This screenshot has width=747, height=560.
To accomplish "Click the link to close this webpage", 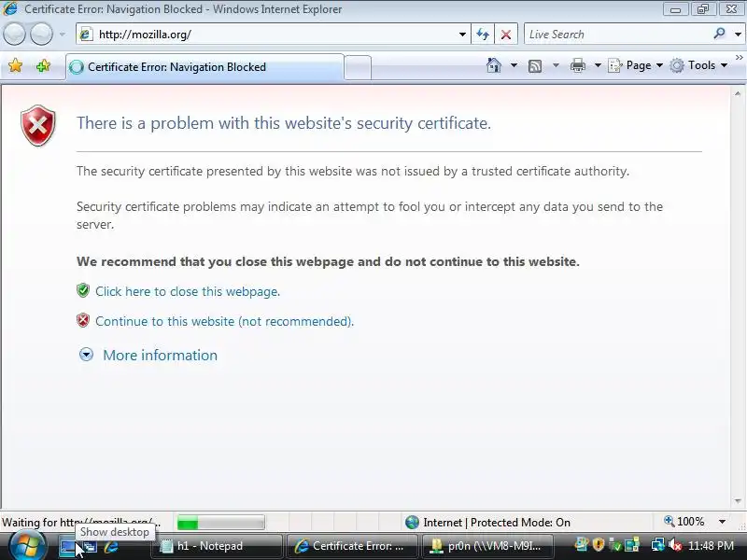I will point(188,291).
